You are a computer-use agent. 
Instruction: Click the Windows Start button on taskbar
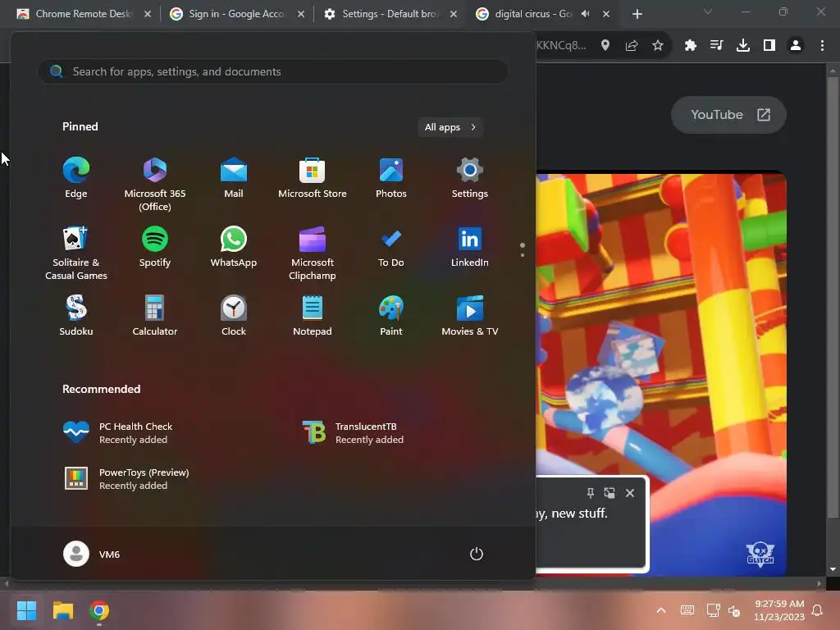pyautogui.click(x=26, y=610)
